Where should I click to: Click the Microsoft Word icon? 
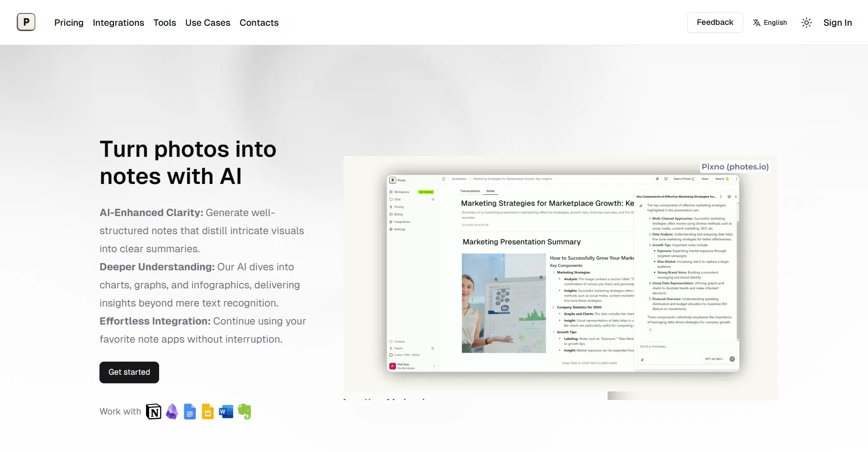pos(226,412)
